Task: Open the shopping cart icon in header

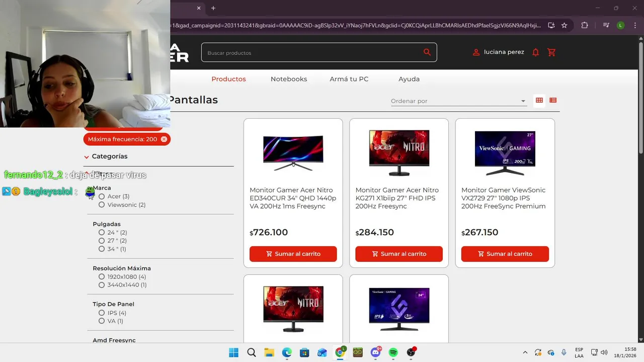Action: [x=551, y=52]
